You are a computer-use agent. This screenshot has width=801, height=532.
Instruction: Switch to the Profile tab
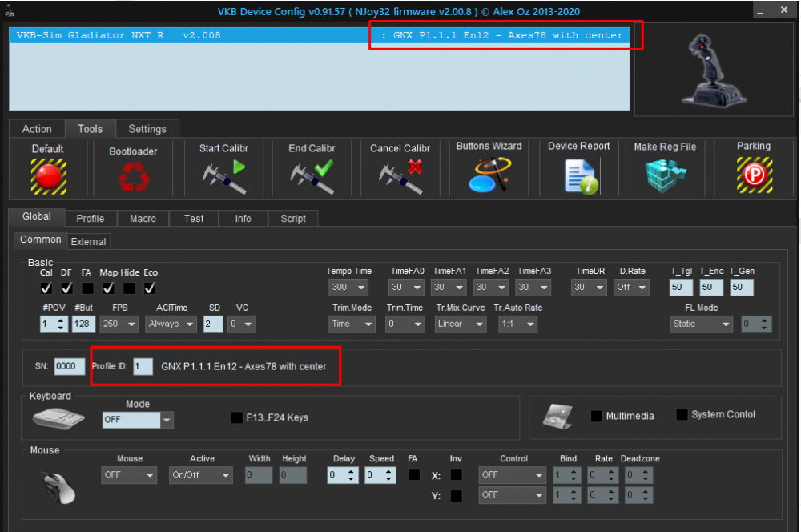(x=91, y=219)
